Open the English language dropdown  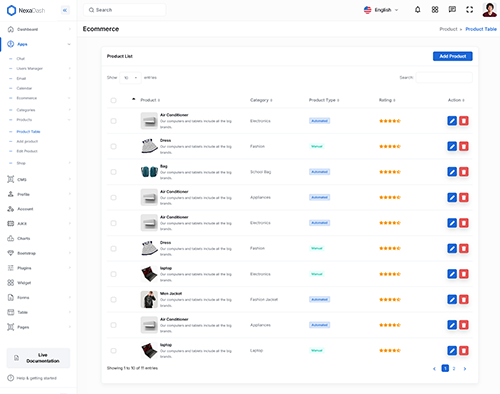coord(381,10)
